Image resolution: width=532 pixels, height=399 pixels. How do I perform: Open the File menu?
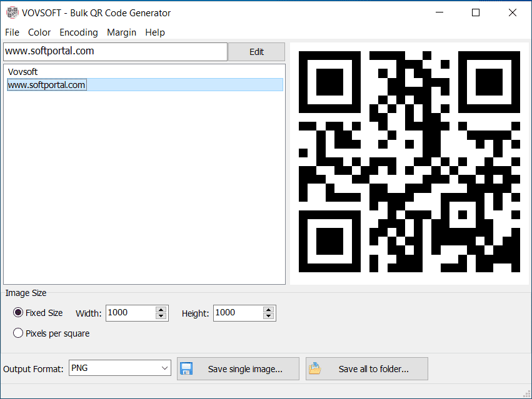coord(13,32)
